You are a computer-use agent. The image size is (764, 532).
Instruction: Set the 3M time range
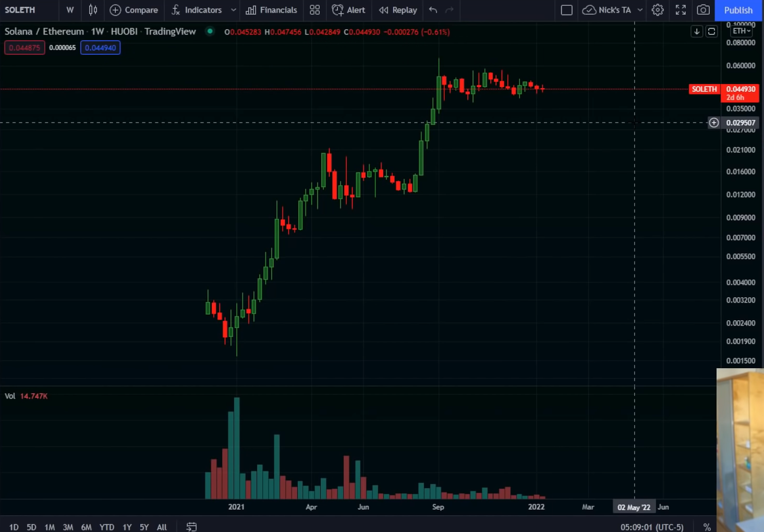click(68, 527)
